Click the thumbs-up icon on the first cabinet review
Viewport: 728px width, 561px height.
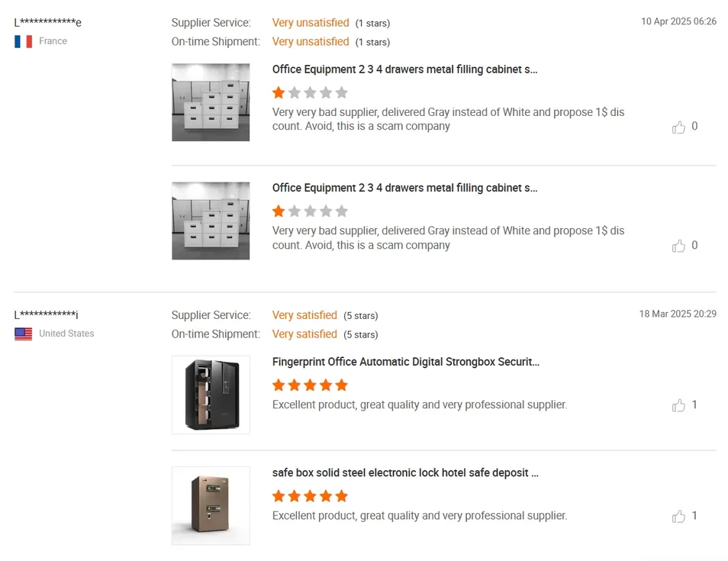point(678,127)
